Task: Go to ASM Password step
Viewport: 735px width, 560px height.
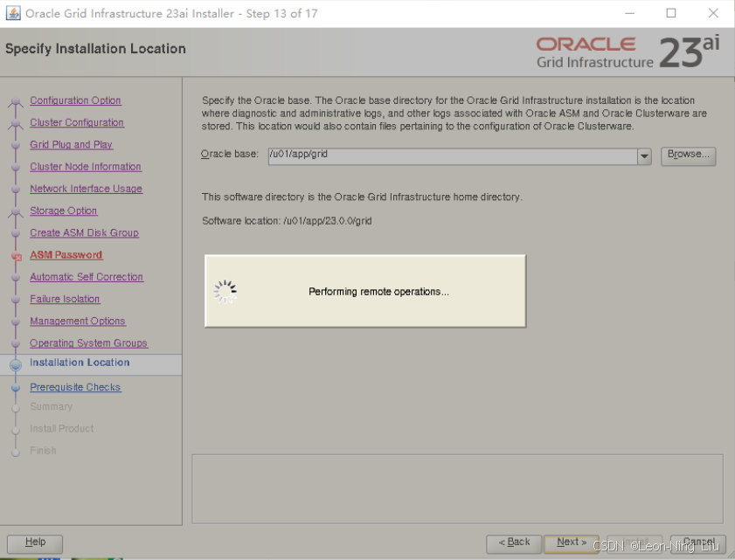Action: coord(66,254)
